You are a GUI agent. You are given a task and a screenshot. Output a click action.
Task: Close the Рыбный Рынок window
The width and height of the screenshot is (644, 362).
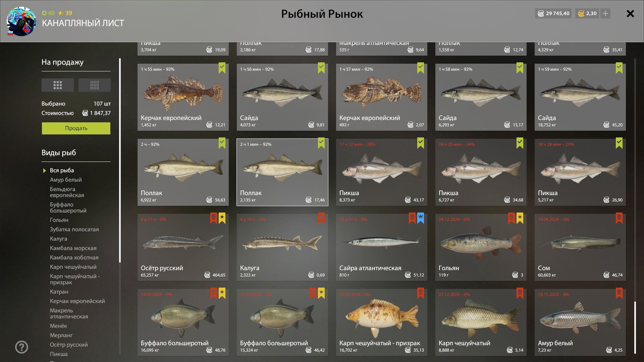click(630, 14)
